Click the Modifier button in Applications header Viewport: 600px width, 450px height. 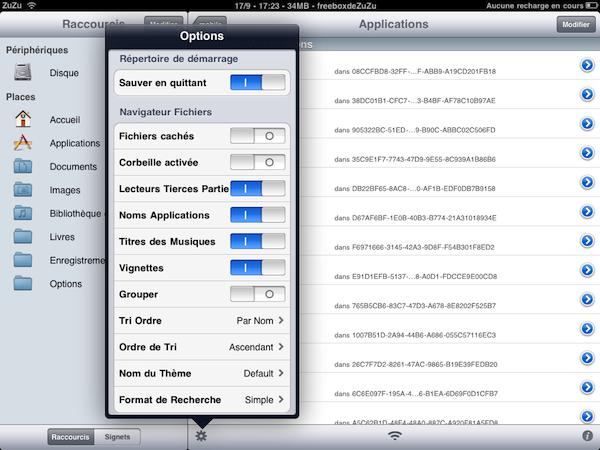point(576,24)
